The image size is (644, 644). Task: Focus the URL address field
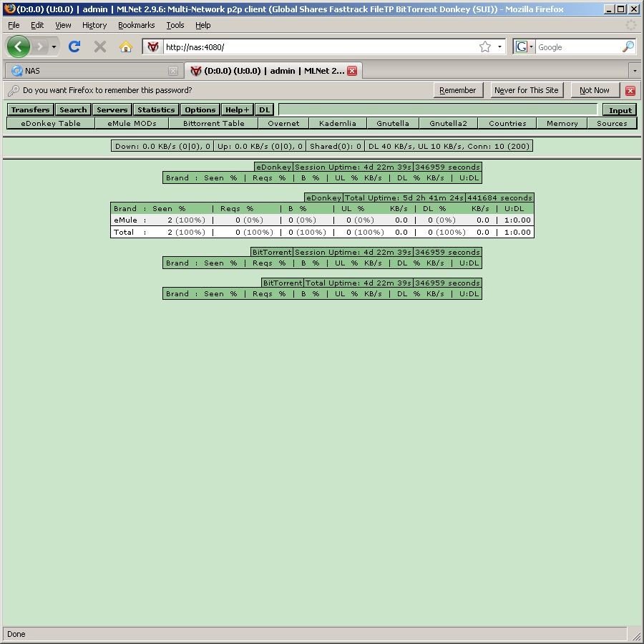pyautogui.click(x=321, y=47)
